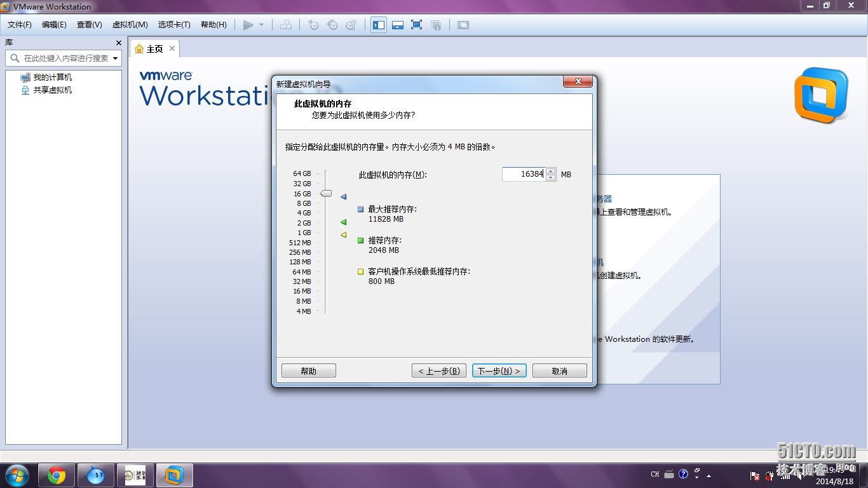Image resolution: width=868 pixels, height=488 pixels.
Task: Open the 文件(F) menu
Action: point(20,25)
